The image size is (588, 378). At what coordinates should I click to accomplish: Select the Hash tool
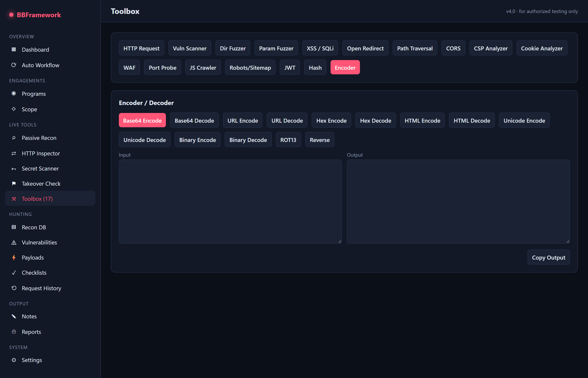tap(315, 67)
